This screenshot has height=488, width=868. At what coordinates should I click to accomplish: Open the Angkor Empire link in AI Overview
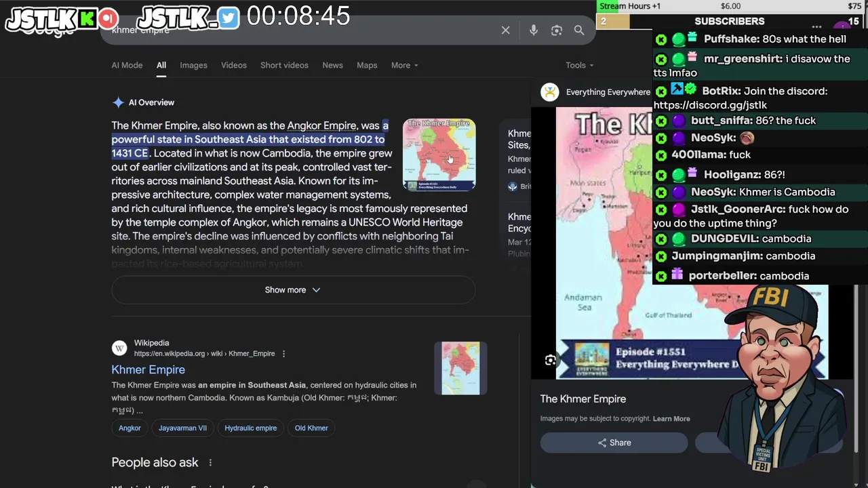321,125
